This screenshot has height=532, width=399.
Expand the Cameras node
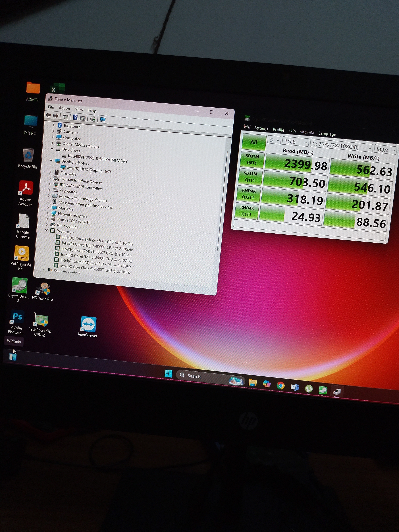tap(53, 131)
